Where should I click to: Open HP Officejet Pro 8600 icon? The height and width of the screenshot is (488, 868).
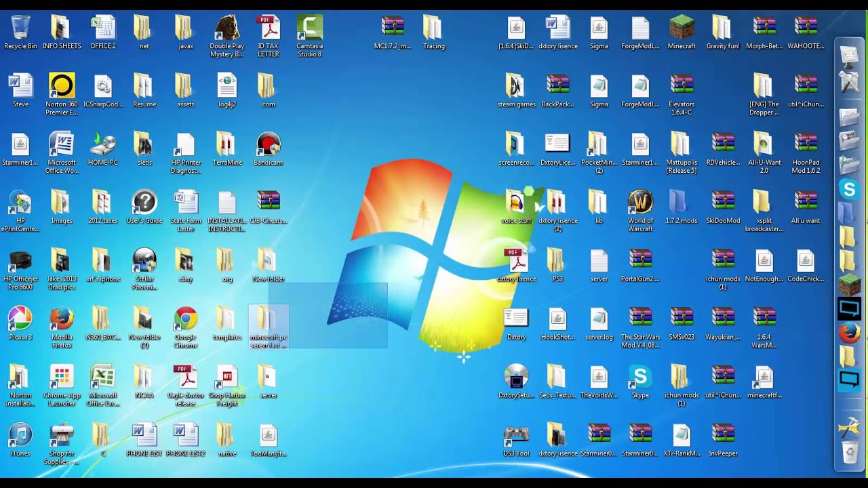click(20, 269)
